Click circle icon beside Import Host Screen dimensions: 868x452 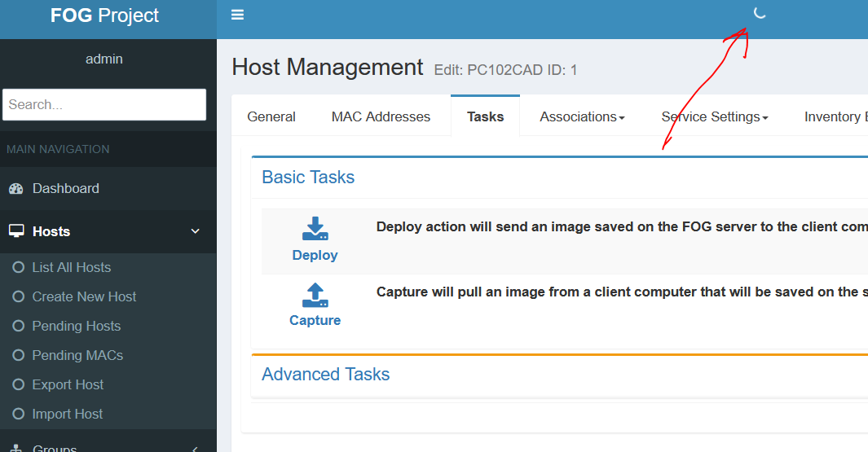pyautogui.click(x=18, y=415)
